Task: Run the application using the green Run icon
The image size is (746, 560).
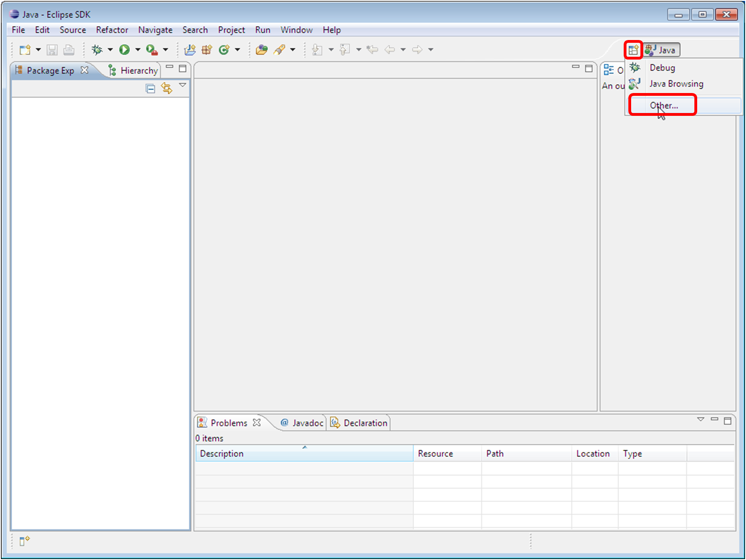Action: coord(124,50)
